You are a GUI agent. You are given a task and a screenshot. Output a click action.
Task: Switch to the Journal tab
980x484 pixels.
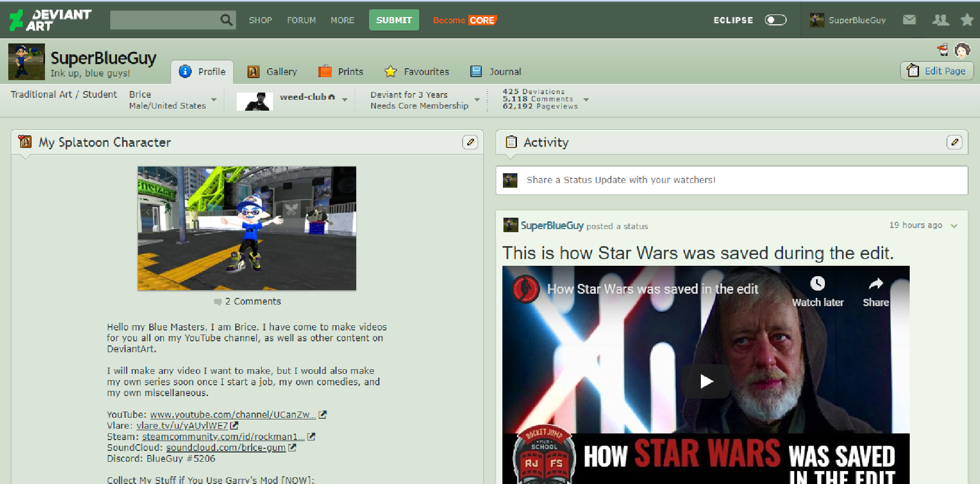tap(496, 72)
